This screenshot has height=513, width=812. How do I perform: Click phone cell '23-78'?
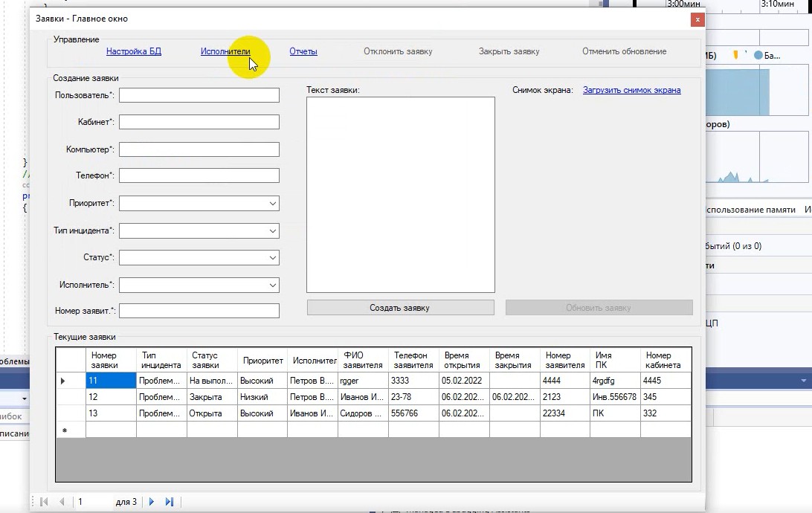[413, 397]
